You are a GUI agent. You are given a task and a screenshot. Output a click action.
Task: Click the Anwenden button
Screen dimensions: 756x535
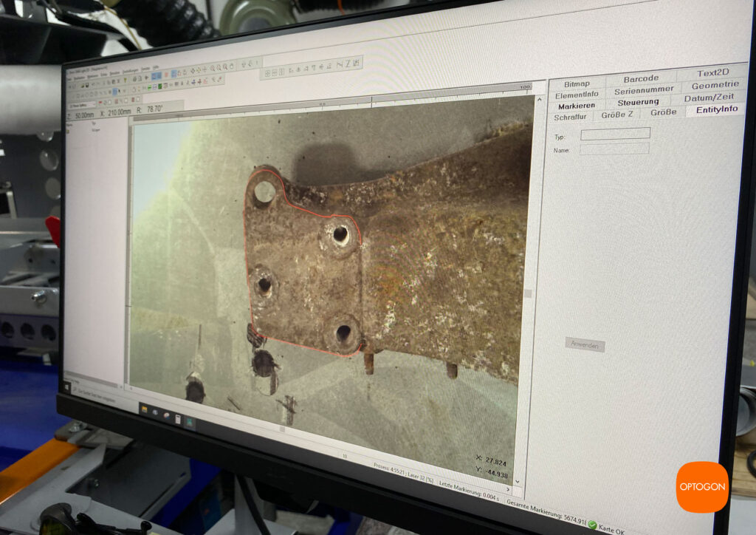(x=585, y=344)
